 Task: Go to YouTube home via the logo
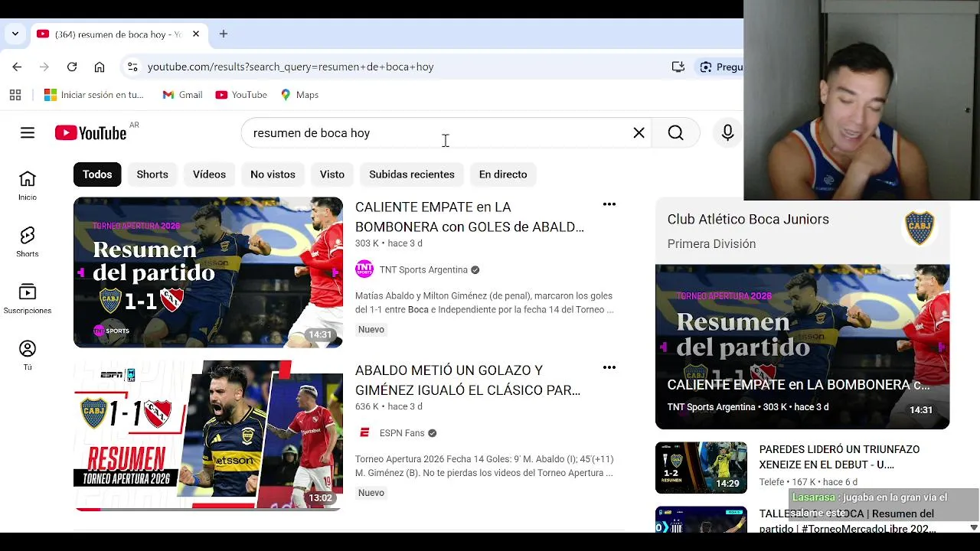(90, 133)
